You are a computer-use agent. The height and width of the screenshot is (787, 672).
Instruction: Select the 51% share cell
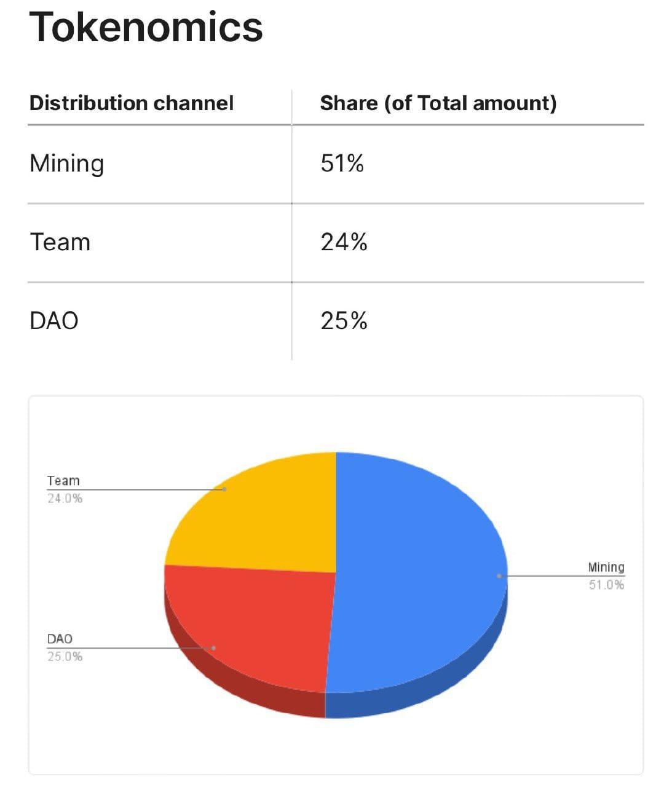(x=342, y=164)
